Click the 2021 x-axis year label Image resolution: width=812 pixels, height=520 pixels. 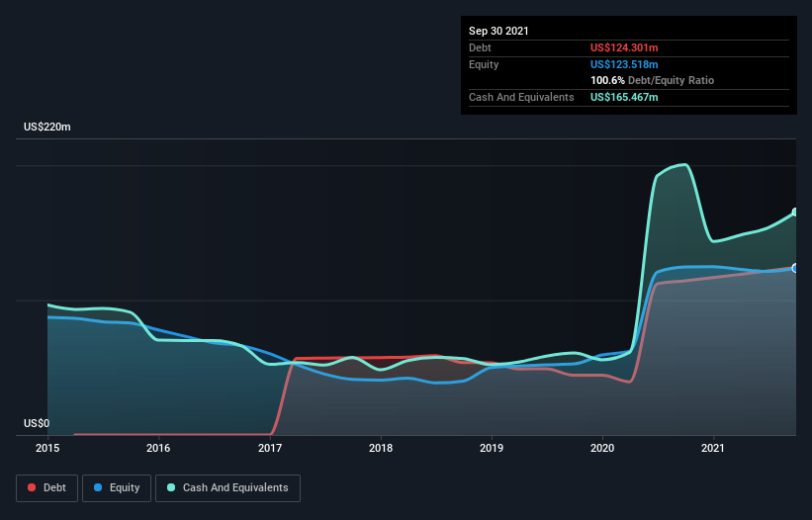[x=713, y=448]
